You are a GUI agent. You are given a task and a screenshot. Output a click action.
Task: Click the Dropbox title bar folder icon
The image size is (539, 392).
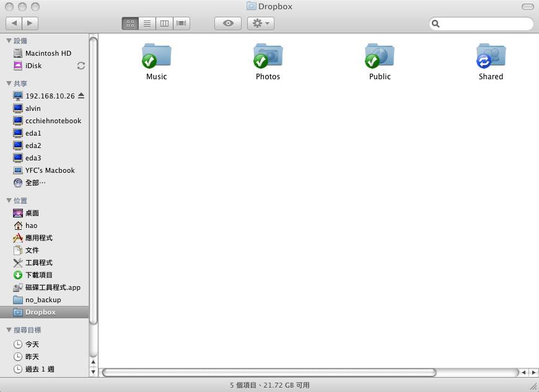point(252,6)
